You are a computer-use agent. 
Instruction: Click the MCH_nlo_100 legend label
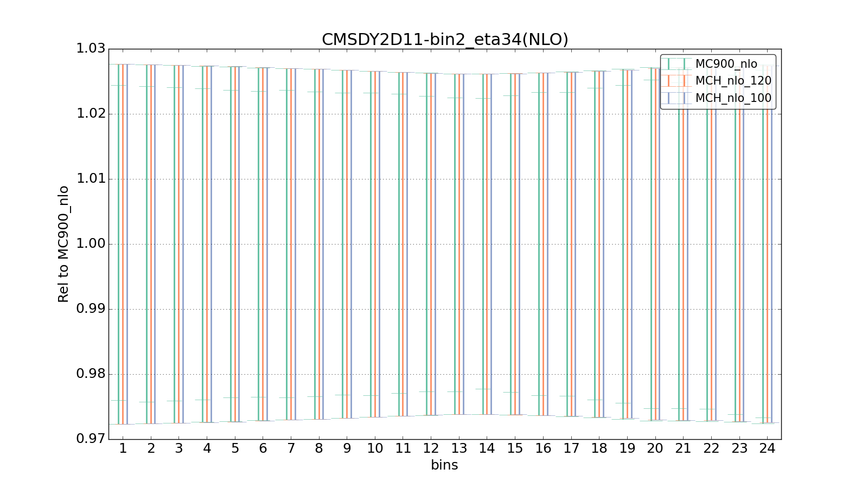click(733, 99)
